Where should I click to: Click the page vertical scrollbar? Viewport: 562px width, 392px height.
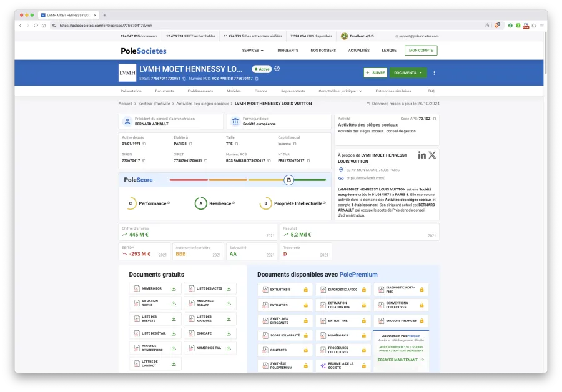pyautogui.click(x=545, y=53)
